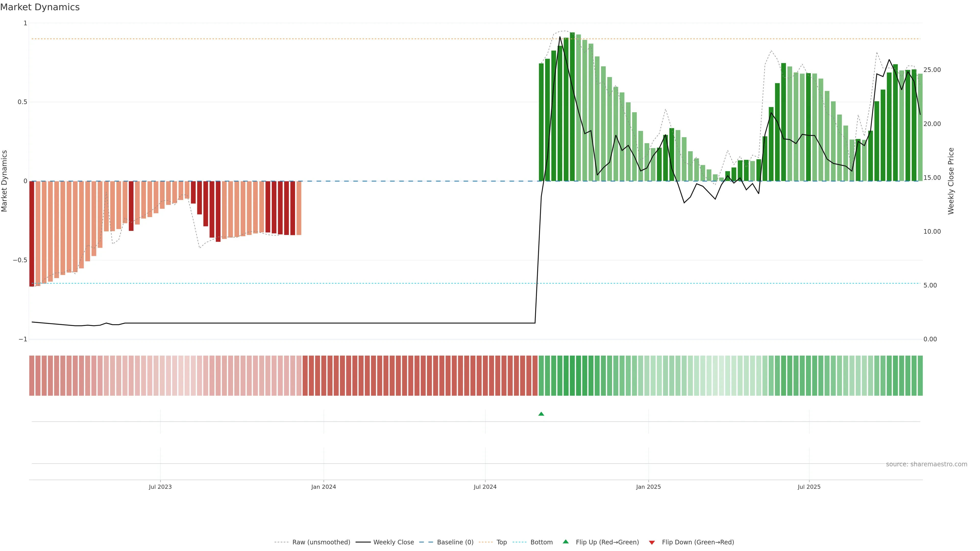The width and height of the screenshot is (980, 551).
Task: Click the green flip-up marker below heatmap strip
Action: tap(541, 414)
